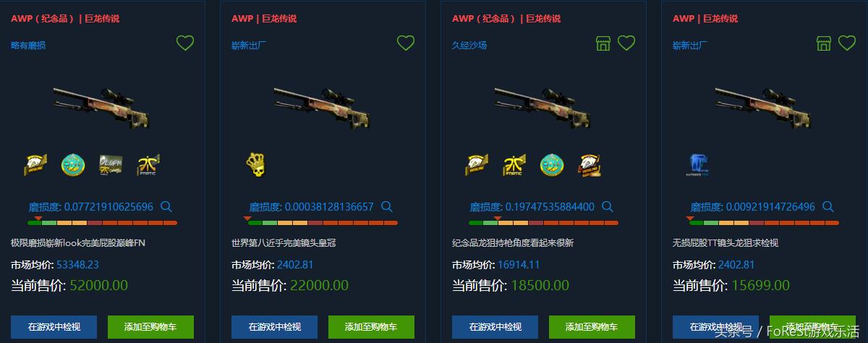Click magnifier beside wear 0.07721910625696
This screenshot has width=868, height=343.
point(166,207)
